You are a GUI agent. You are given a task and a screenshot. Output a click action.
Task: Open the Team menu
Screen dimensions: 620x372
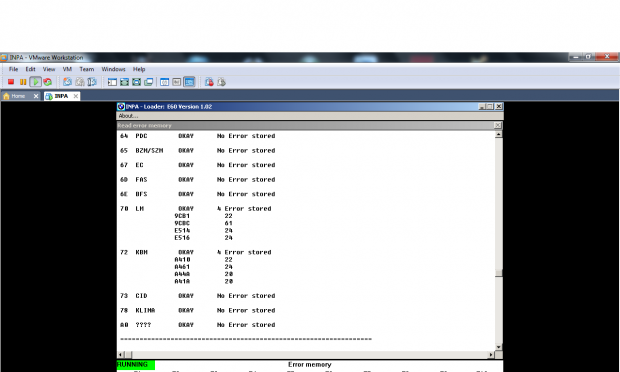[x=87, y=69]
